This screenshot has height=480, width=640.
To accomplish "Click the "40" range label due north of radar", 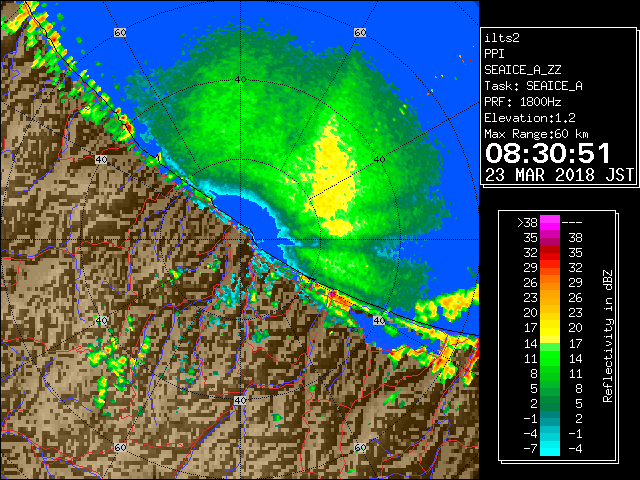I will [x=240, y=79].
